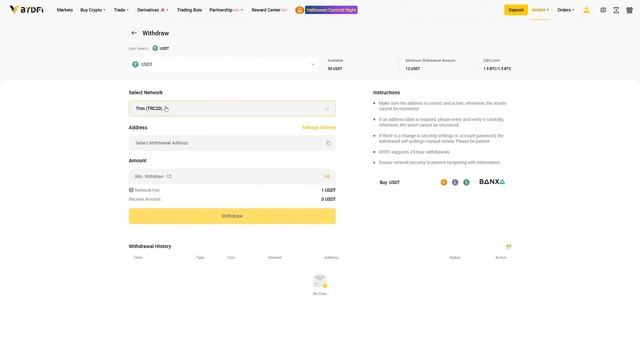The image size is (640, 360).
Task: Click the USDT icon in Last Search
Action: (x=155, y=48)
